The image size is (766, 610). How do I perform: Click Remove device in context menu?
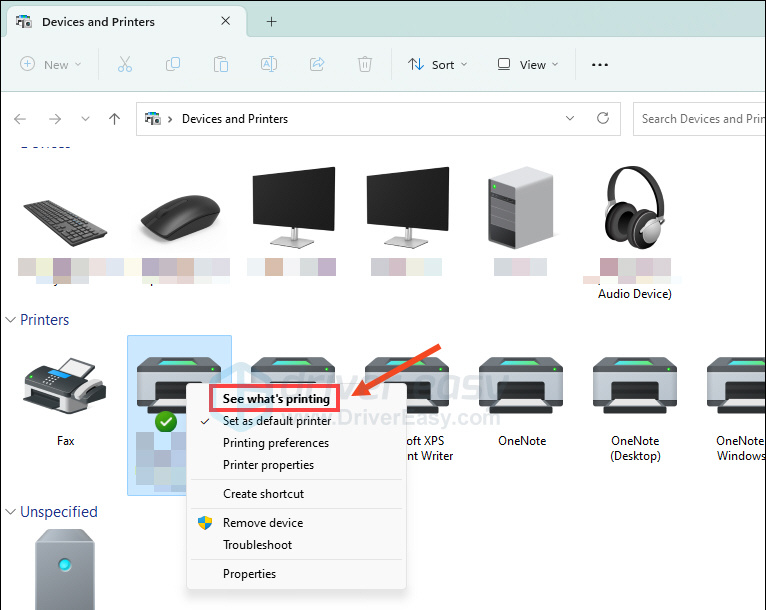(x=262, y=523)
